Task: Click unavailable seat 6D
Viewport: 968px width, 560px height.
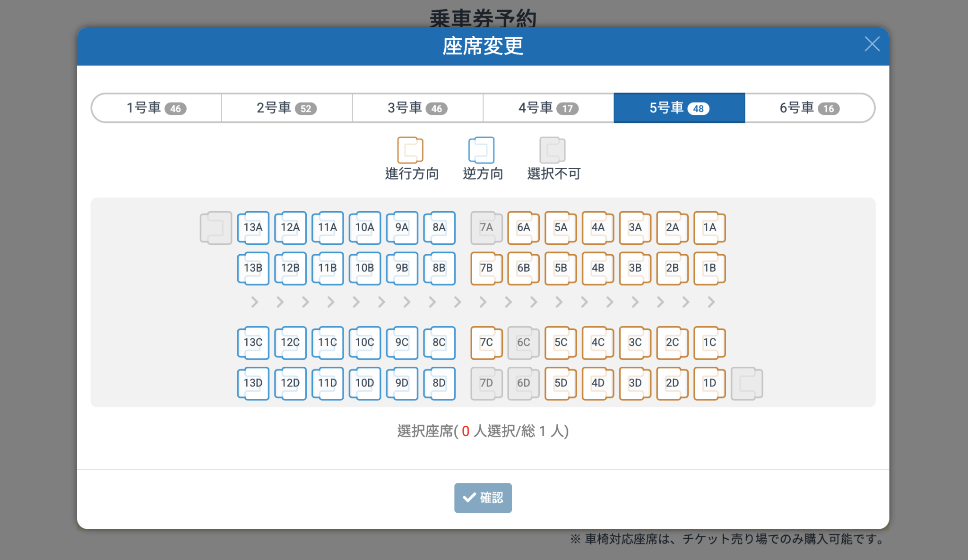Action: 523,383
